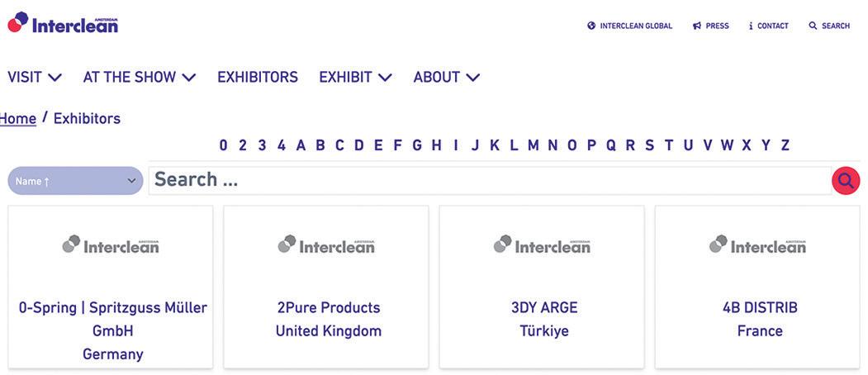Image resolution: width=868 pixels, height=375 pixels.
Task: Jump to exhibitors starting with Z
Action: [x=785, y=145]
